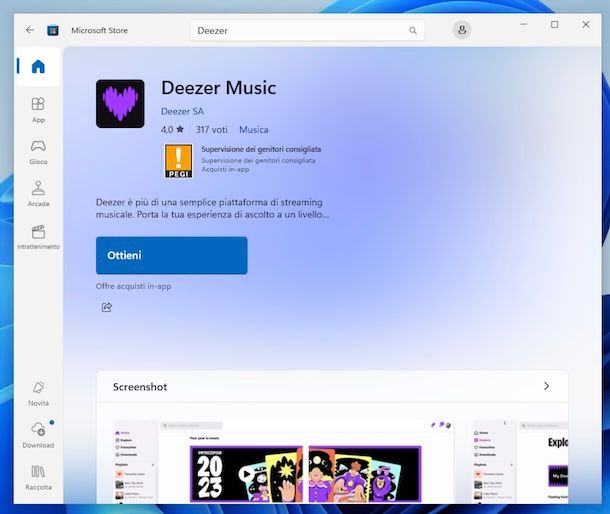Click the Acquisti in-app rating detail

(x=225, y=169)
